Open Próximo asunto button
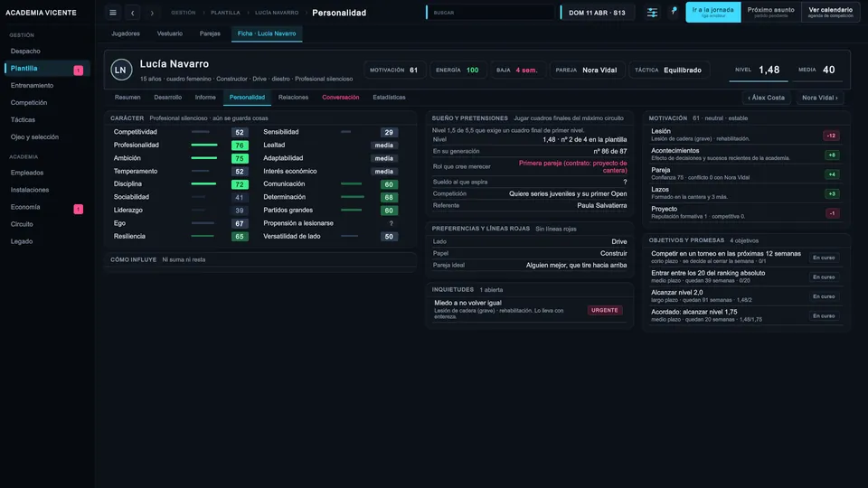Viewport: 868px width, 488px height. 770,12
